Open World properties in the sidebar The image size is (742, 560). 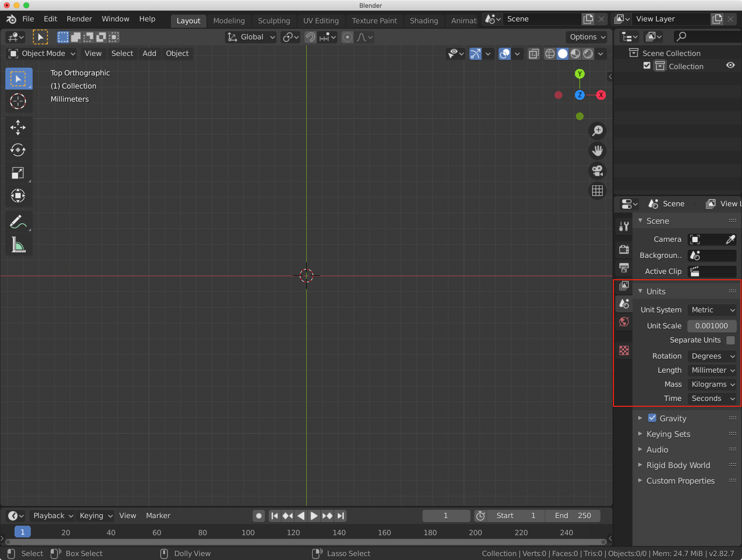point(624,322)
